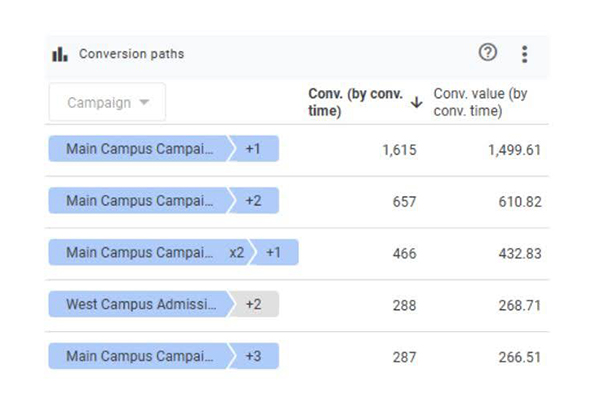Open the help question mark icon
The height and width of the screenshot is (400, 600).
point(488,53)
